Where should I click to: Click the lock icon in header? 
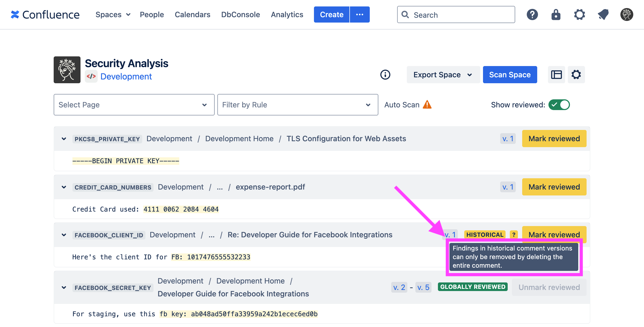[556, 14]
